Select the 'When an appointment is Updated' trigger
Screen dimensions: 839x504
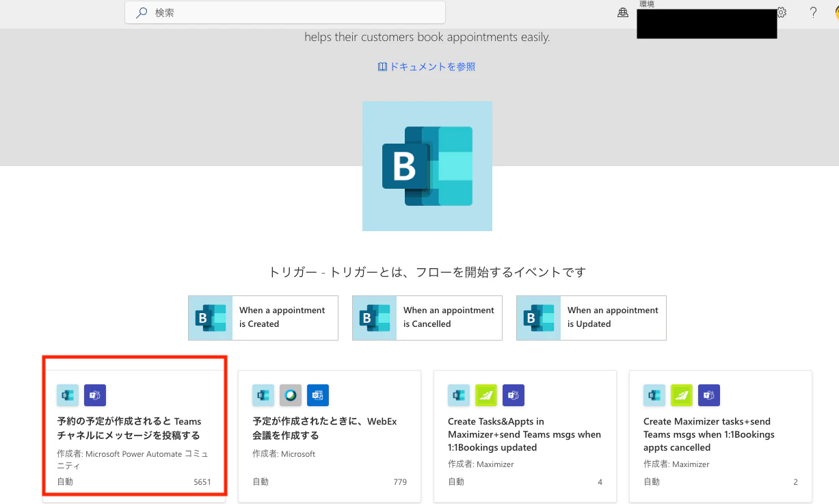(x=591, y=318)
